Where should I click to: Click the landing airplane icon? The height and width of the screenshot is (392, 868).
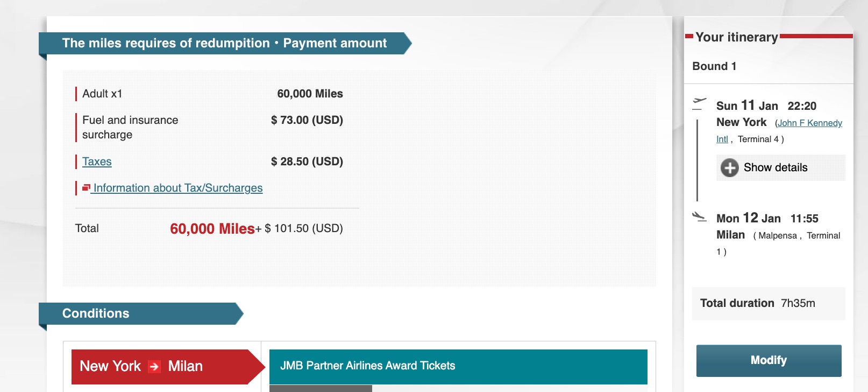pos(699,216)
